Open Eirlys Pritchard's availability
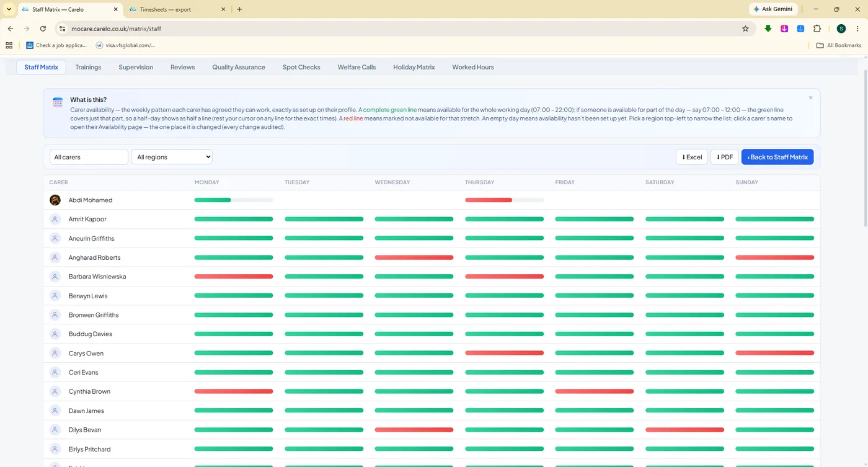The height and width of the screenshot is (467, 868). (x=89, y=450)
